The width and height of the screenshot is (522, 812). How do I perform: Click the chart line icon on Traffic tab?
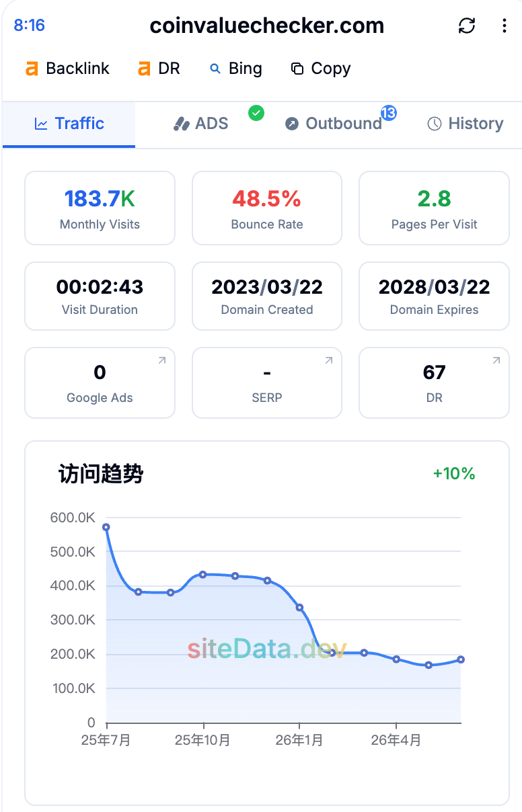41,124
